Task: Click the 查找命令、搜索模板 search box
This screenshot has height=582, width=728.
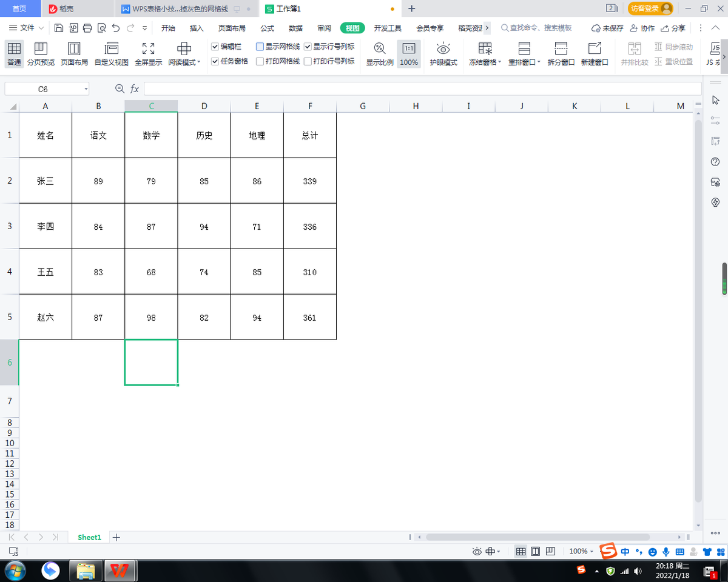Action: coord(536,28)
